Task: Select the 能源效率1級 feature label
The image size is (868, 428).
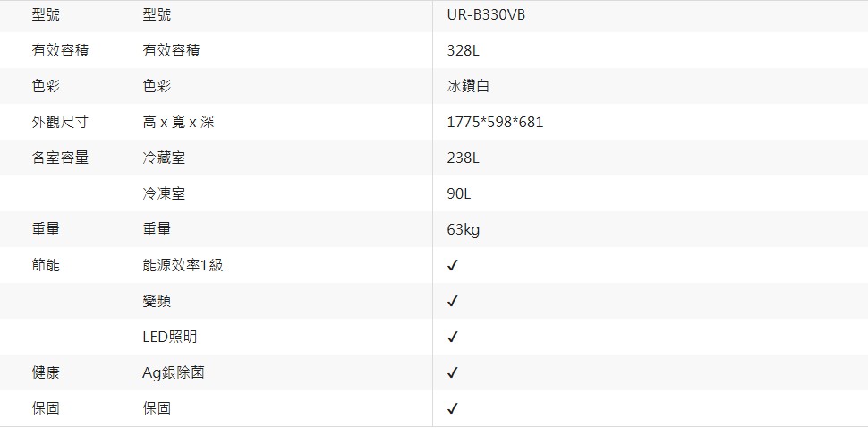Action: [x=183, y=266]
